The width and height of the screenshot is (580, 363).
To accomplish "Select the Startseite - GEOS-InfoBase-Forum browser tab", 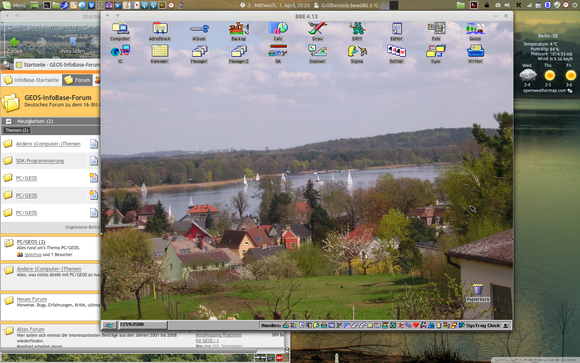I will [x=57, y=64].
